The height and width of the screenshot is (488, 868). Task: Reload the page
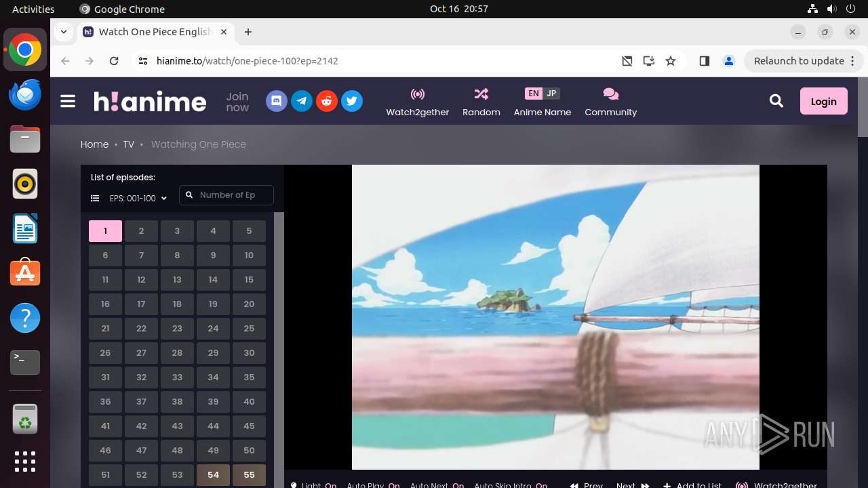(x=114, y=61)
